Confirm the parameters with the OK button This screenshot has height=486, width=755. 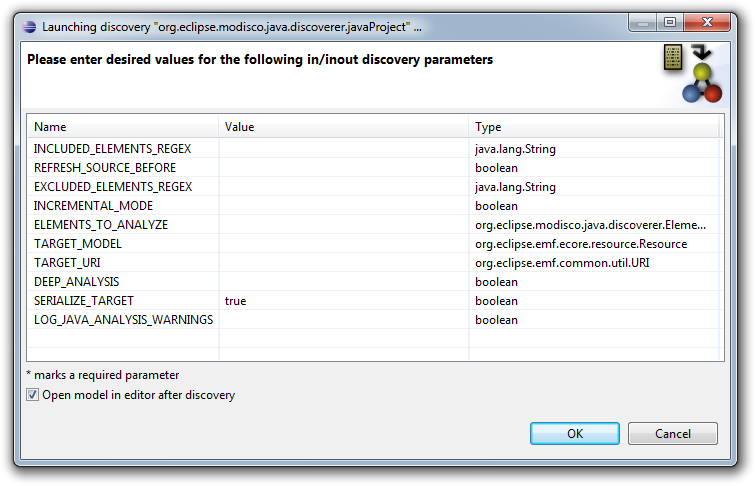(x=574, y=433)
